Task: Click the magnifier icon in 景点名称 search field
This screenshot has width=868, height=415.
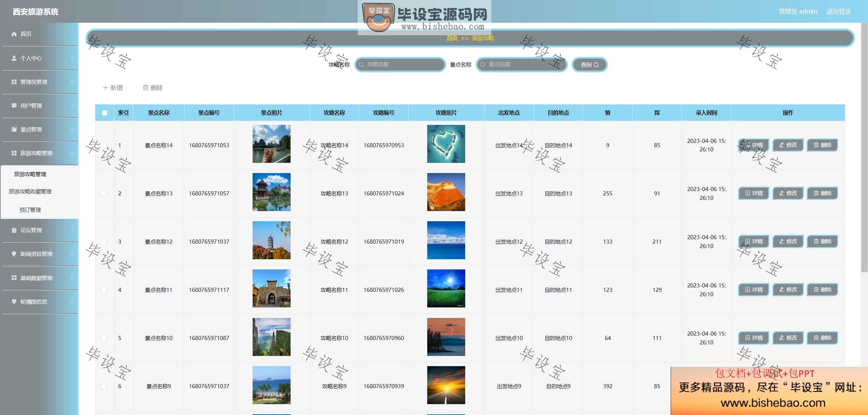Action: coord(482,64)
